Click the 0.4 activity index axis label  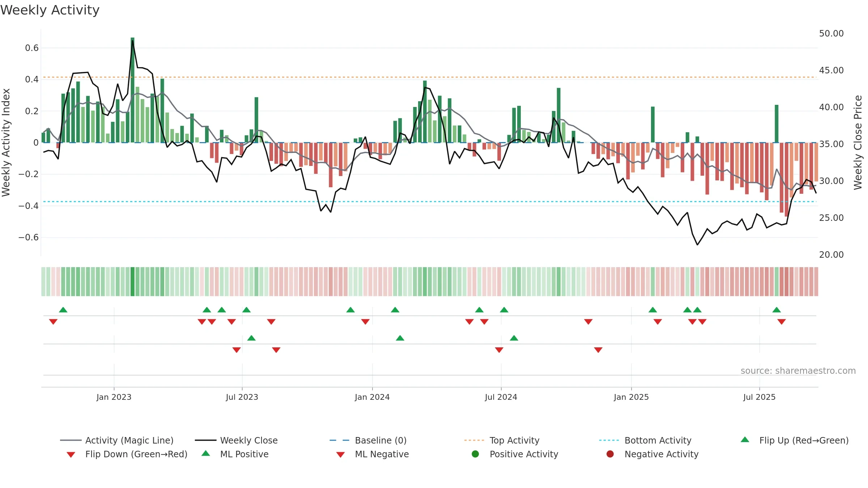point(32,79)
